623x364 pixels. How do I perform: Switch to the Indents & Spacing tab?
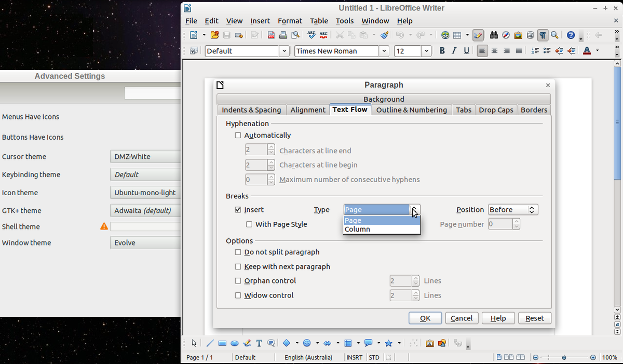point(251,110)
